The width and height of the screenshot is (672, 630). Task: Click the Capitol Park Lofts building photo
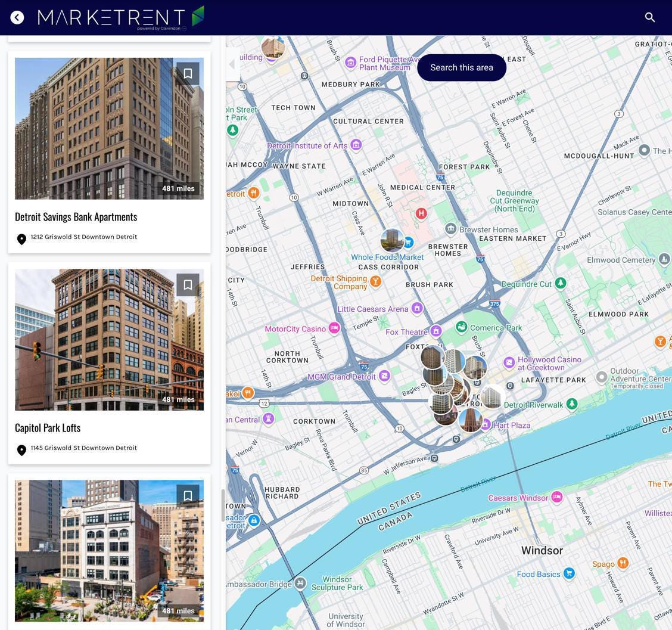(x=109, y=340)
